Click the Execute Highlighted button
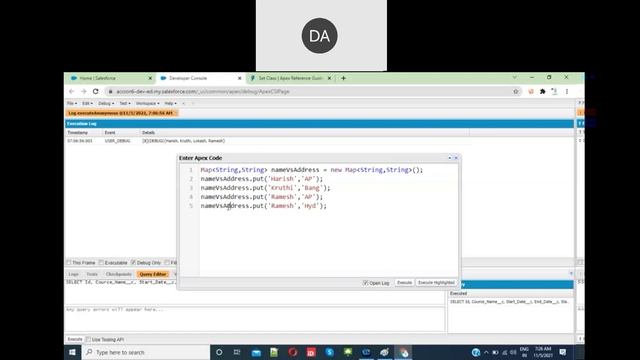 (x=436, y=282)
